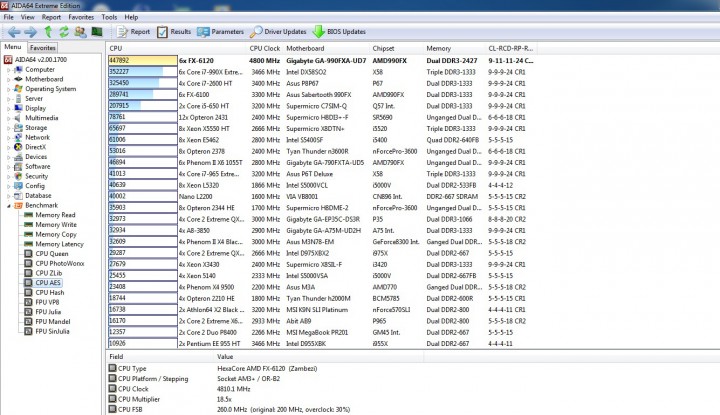The image size is (720, 415).
Task: Sort by CL-RCD-RP-R... column header
Action: (x=511, y=48)
